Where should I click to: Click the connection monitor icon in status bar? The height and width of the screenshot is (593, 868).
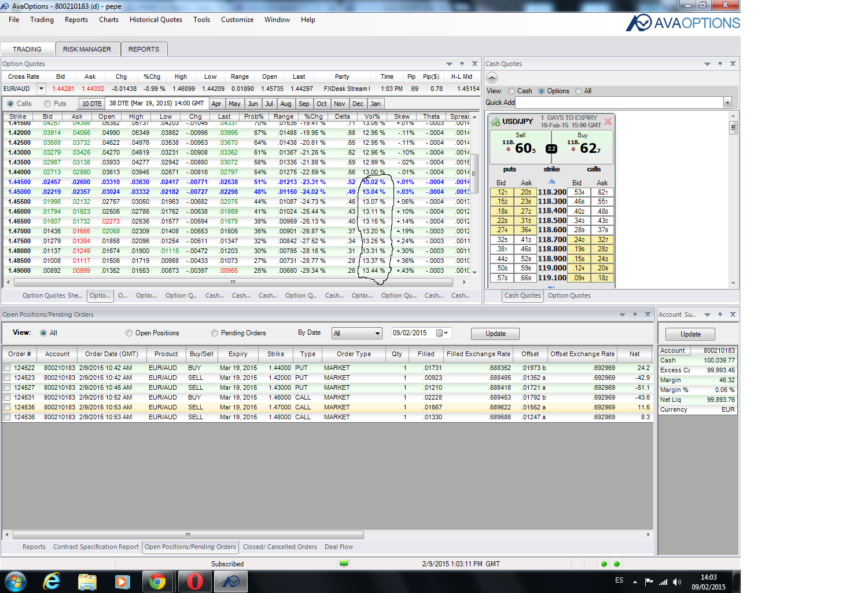click(x=344, y=563)
